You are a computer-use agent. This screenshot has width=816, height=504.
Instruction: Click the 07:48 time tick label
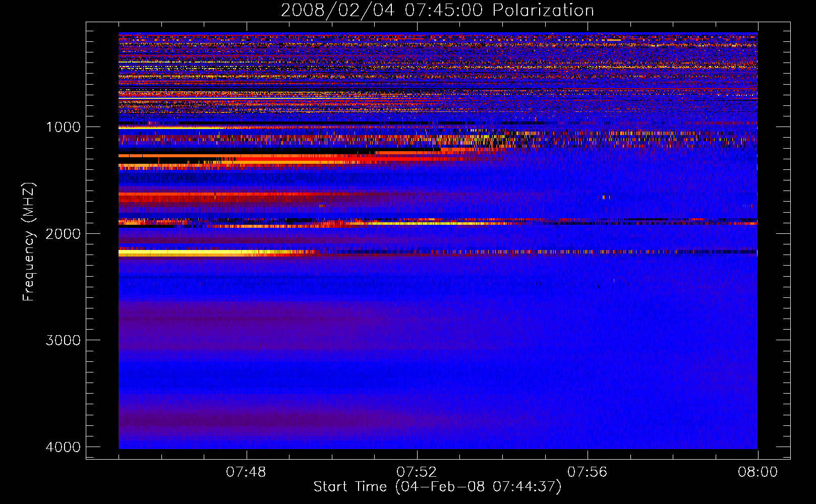point(246,472)
